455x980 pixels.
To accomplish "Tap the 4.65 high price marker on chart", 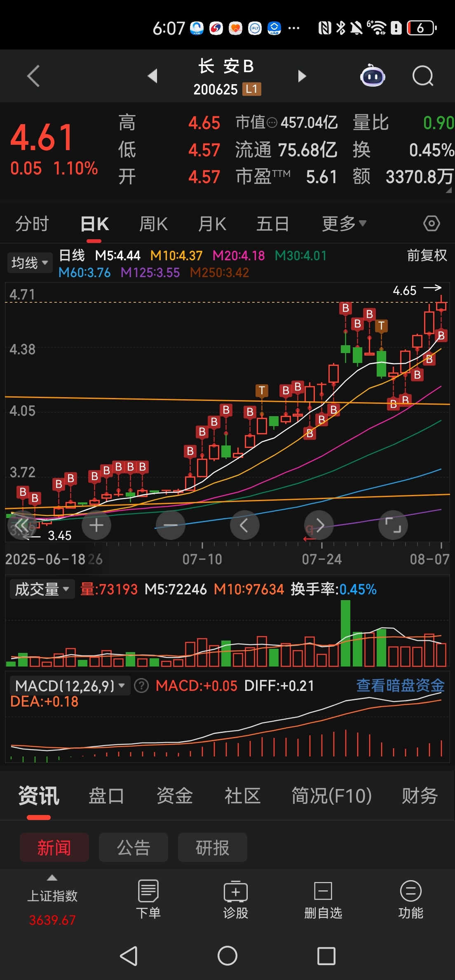I will pyautogui.click(x=405, y=290).
